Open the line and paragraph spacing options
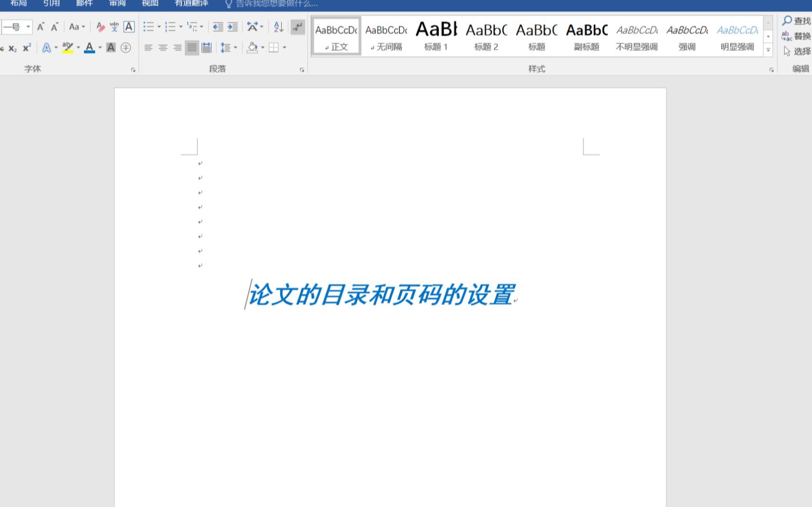This screenshot has width=812, height=507. point(226,48)
